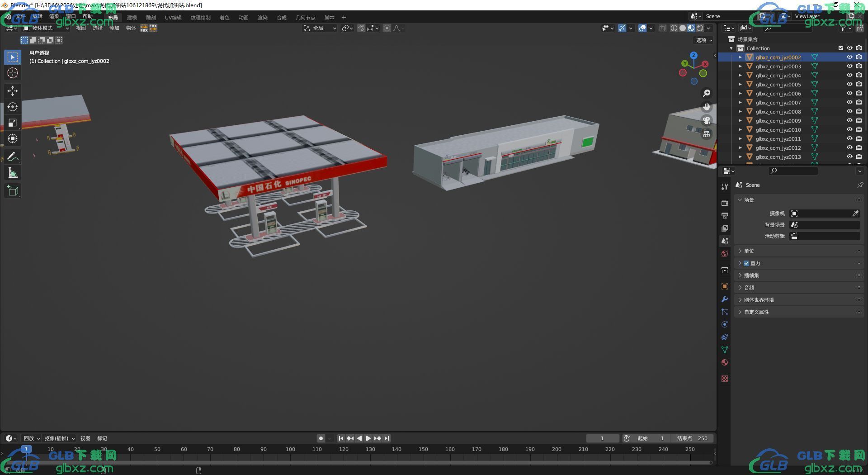Add a workspace with the plus button
The height and width of the screenshot is (475, 868).
(344, 18)
